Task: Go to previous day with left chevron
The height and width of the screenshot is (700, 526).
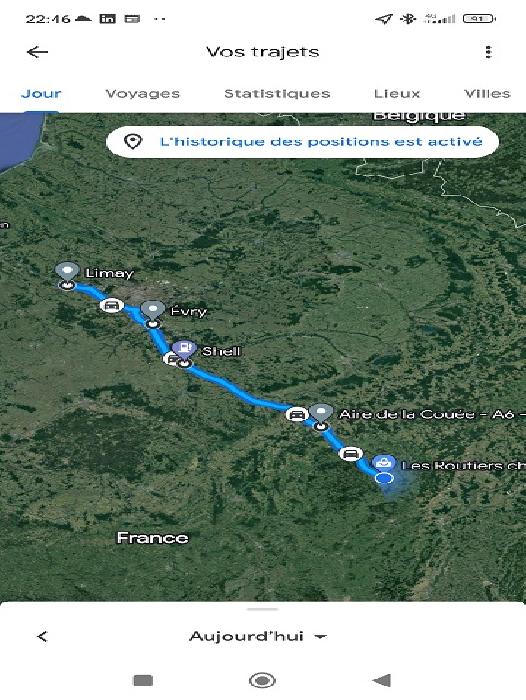Action: [x=42, y=637]
